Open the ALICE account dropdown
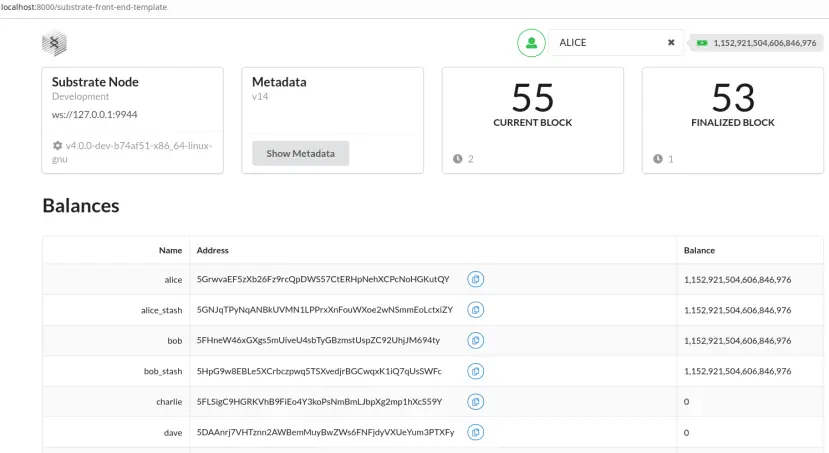829x453 pixels. click(x=616, y=43)
